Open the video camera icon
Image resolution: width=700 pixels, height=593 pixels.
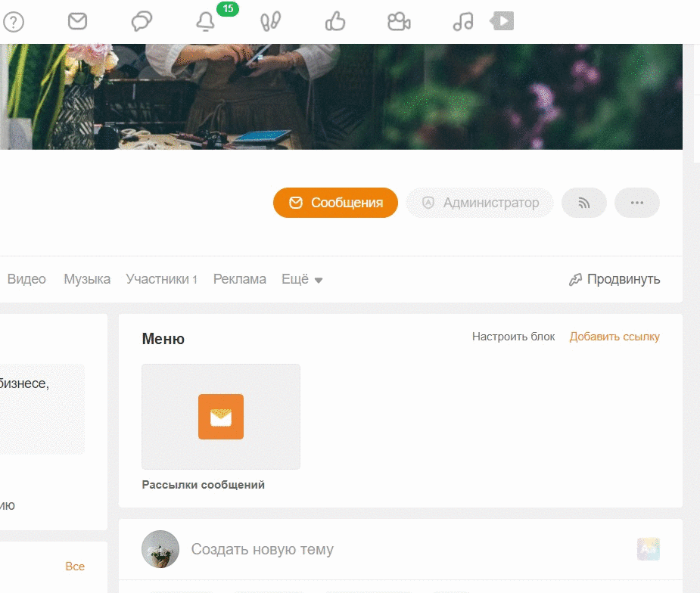click(399, 21)
